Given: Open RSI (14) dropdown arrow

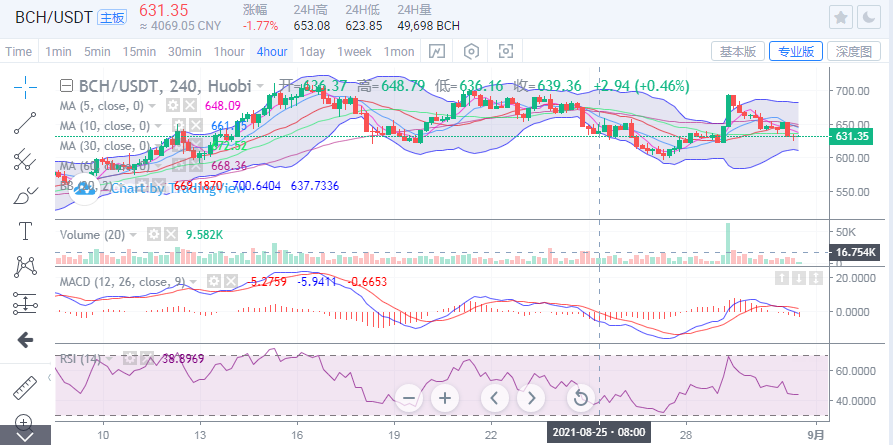Looking at the screenshot, I should click(x=110, y=360).
